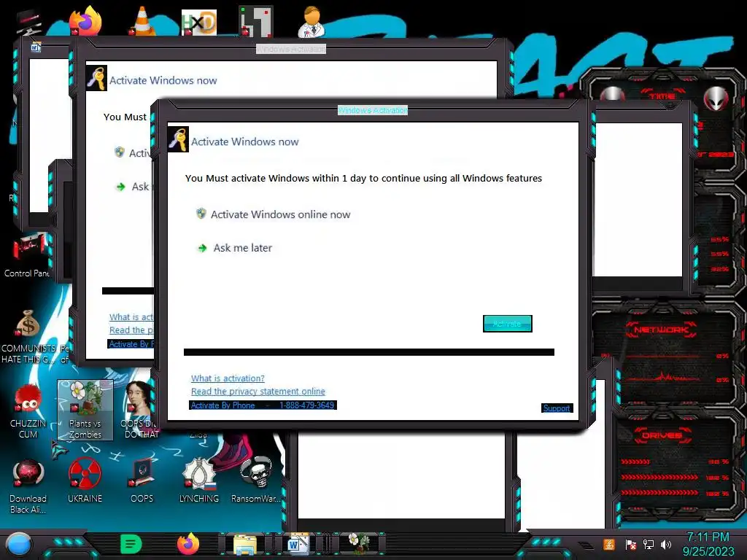Open Read the privacy statement online link
Image resolution: width=747 pixels, height=560 pixels.
coord(258,391)
